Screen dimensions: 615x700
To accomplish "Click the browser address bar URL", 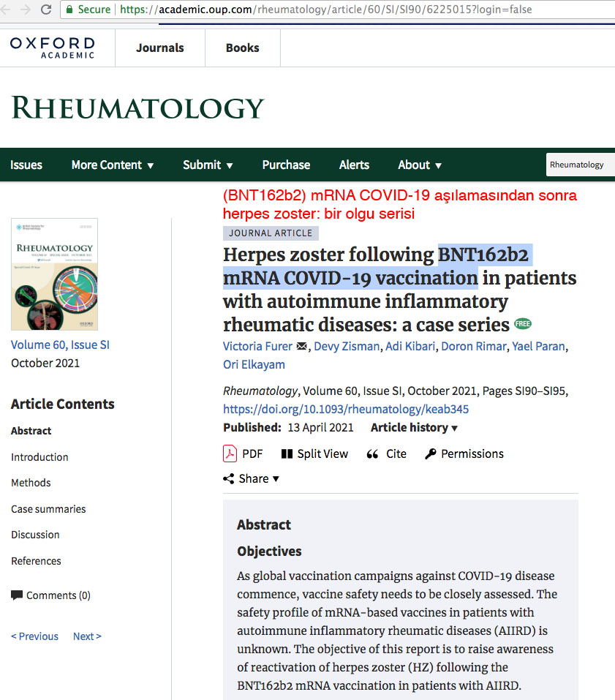I will point(326,10).
